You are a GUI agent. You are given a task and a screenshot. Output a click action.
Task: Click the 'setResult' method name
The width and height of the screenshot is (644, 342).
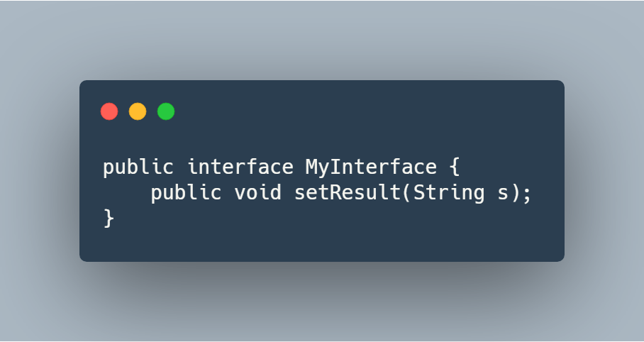coord(348,193)
